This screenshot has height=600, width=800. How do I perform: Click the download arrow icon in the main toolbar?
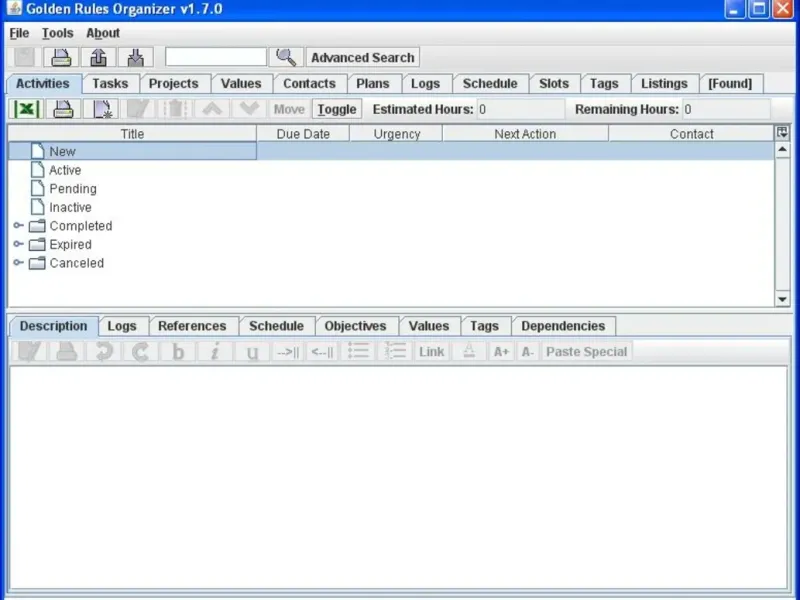tap(135, 57)
